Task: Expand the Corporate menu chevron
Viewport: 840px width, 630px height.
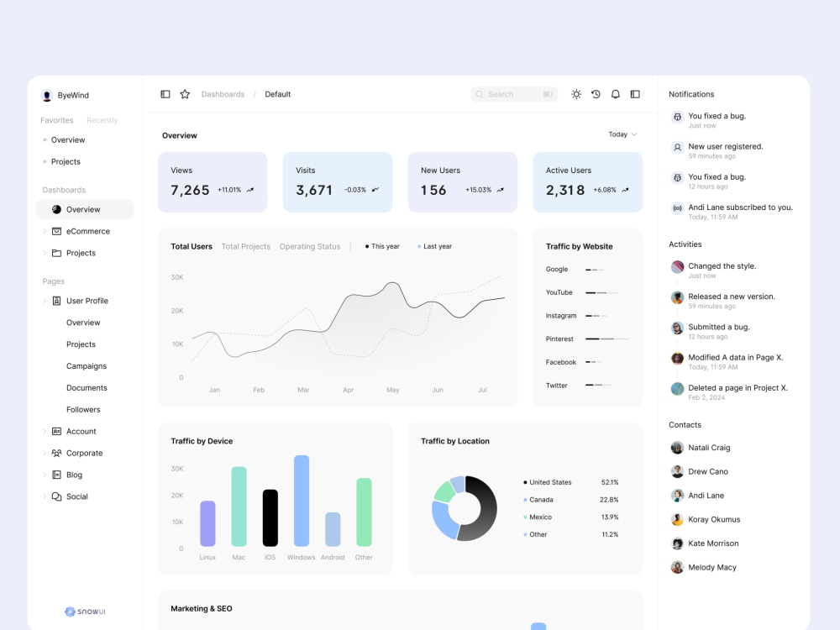Action: point(45,454)
